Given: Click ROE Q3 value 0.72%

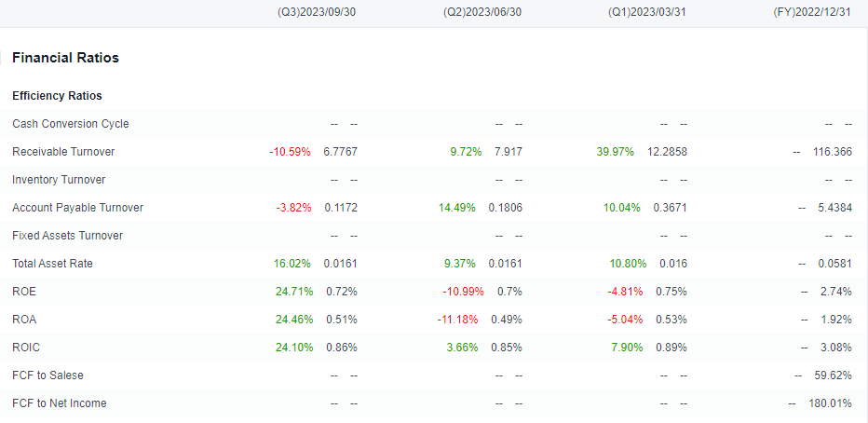Looking at the screenshot, I should click(342, 292).
